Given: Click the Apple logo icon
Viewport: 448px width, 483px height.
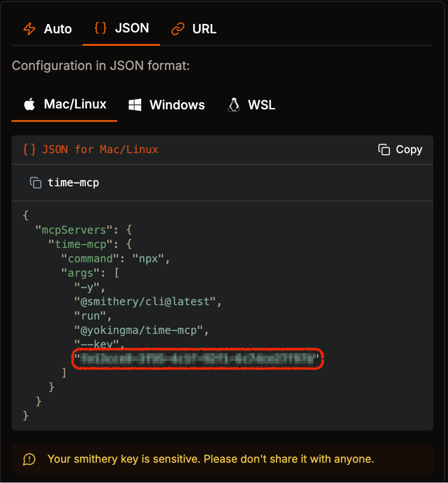Looking at the screenshot, I should 30,104.
